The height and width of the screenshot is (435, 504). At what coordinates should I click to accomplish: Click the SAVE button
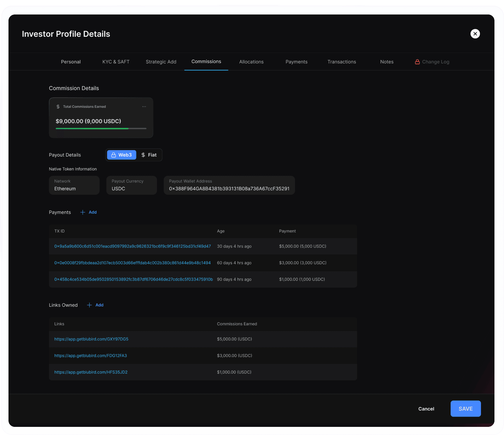(465, 409)
